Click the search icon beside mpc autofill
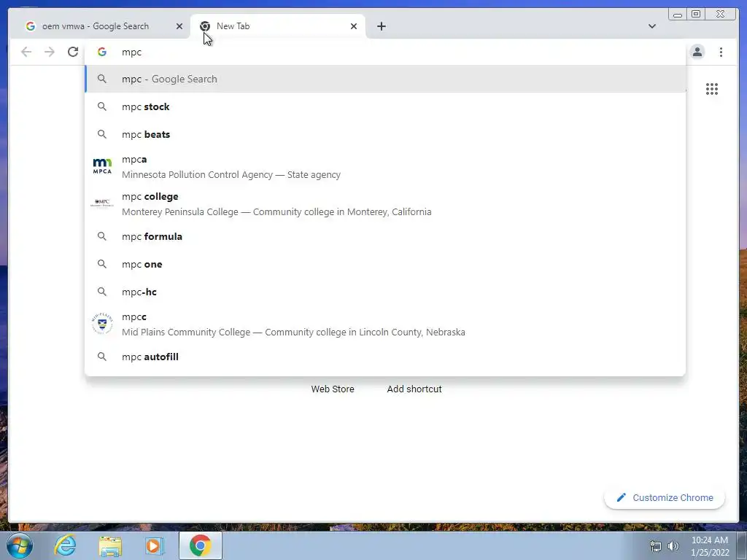This screenshot has height=560, width=747. coord(102,357)
